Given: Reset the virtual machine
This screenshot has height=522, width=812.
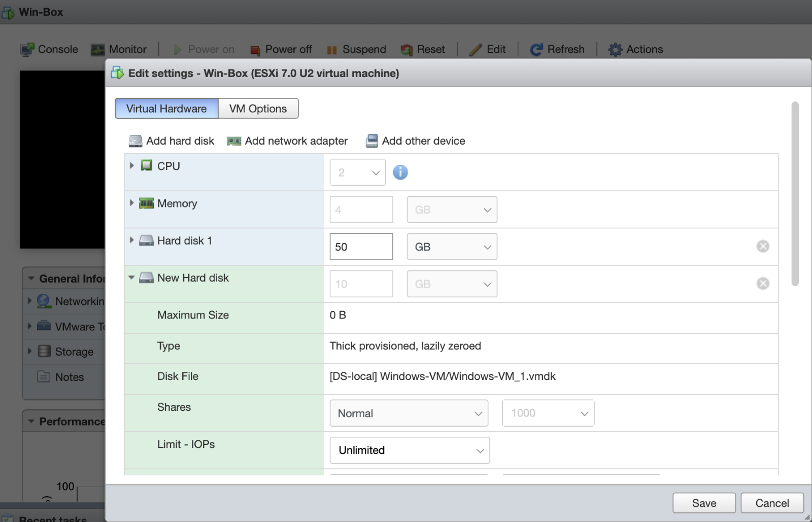Looking at the screenshot, I should tap(423, 49).
